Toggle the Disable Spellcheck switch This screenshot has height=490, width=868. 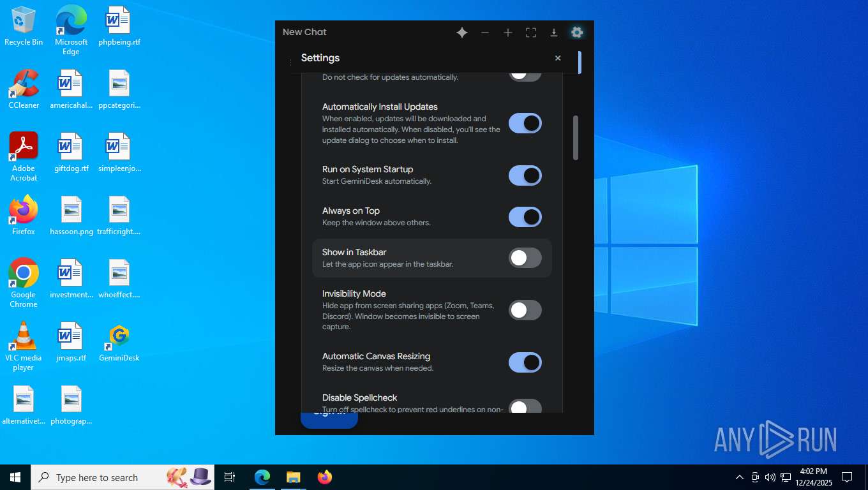coord(525,406)
